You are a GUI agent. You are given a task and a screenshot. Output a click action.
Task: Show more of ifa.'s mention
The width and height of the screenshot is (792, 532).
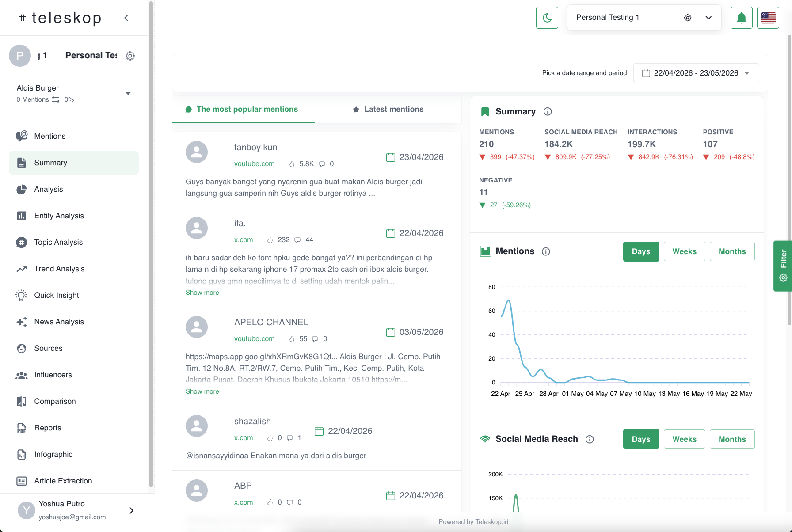tap(202, 293)
